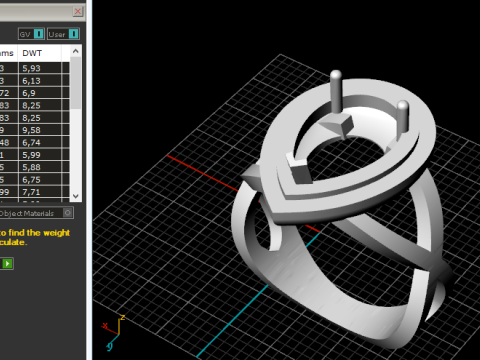Click the Object Materials round icon button
The height and width of the screenshot is (360, 480).
pos(68,213)
